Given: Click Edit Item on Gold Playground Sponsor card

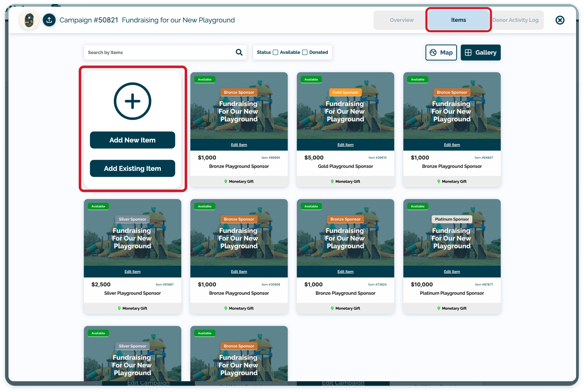Looking at the screenshot, I should coord(345,145).
